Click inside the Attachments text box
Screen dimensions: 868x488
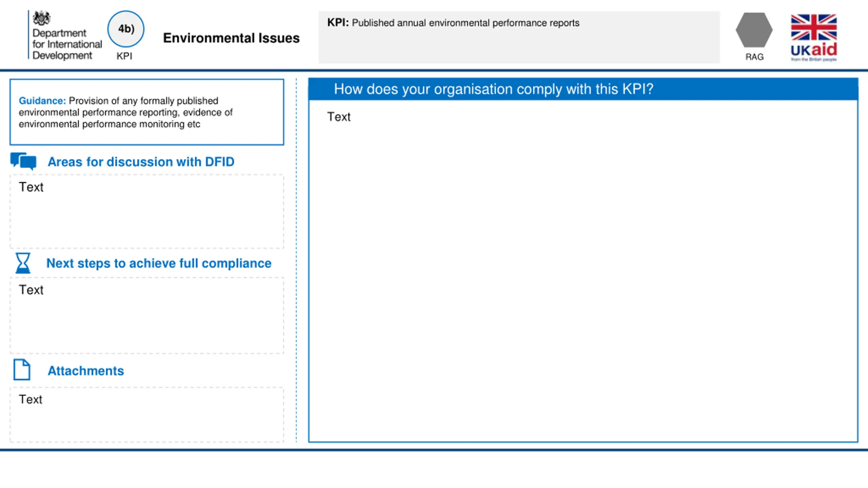click(147, 415)
